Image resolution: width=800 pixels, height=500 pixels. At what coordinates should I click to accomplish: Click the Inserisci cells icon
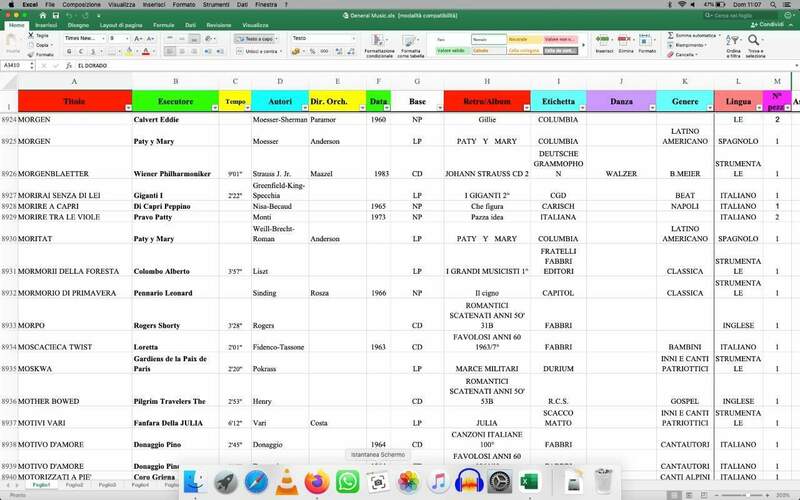(605, 41)
